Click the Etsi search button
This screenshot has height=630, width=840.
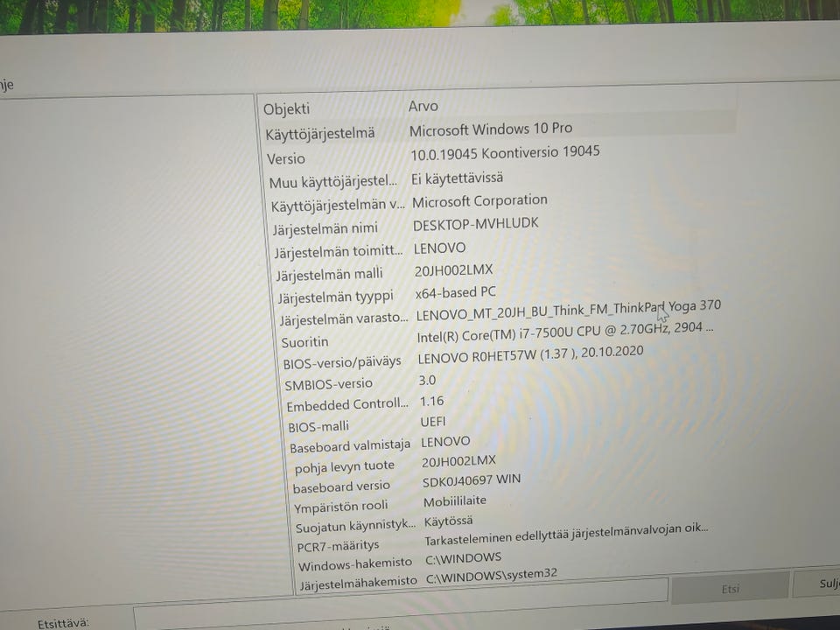[x=730, y=588]
